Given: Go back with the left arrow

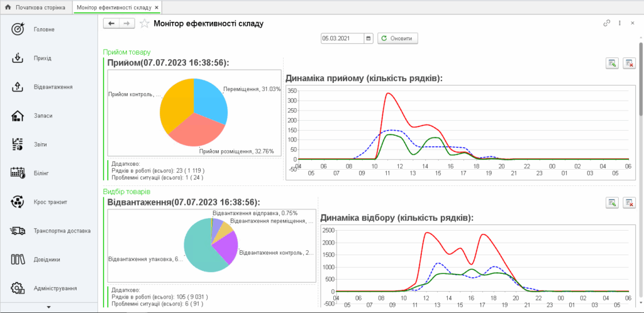Looking at the screenshot, I should (111, 23).
